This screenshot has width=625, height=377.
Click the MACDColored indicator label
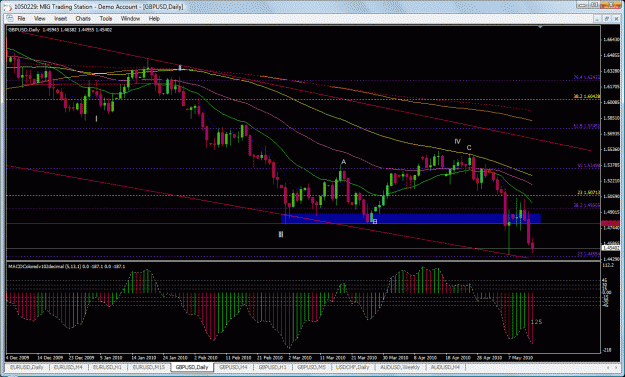67,266
